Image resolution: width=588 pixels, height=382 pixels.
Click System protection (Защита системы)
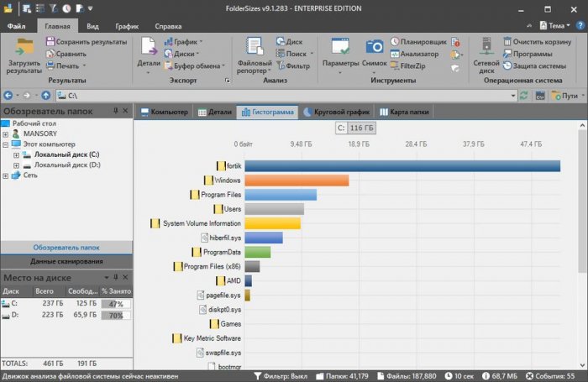pyautogui.click(x=534, y=65)
